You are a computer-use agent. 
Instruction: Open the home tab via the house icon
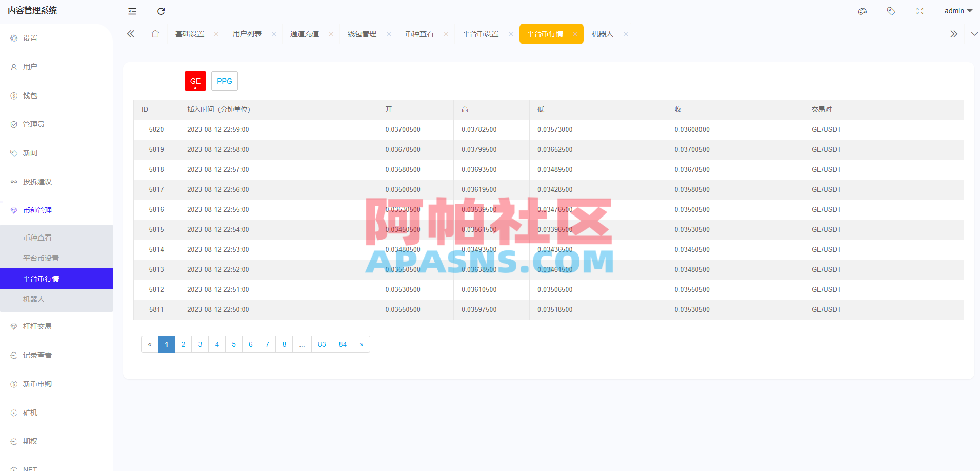pos(155,33)
